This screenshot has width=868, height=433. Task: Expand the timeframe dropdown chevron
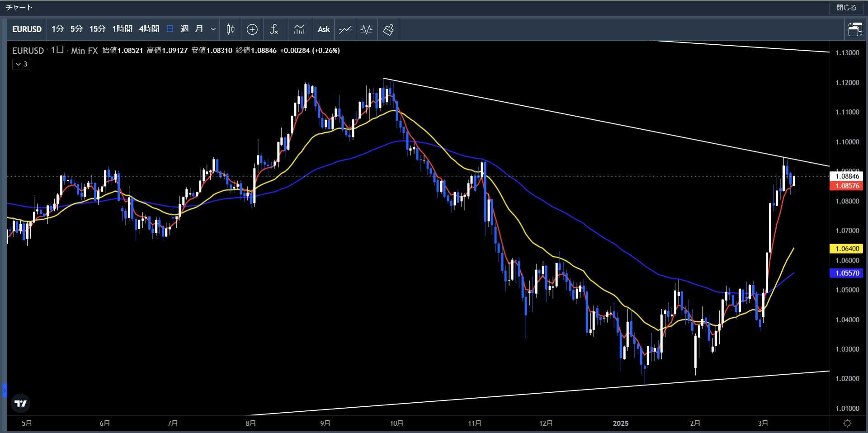(x=213, y=29)
